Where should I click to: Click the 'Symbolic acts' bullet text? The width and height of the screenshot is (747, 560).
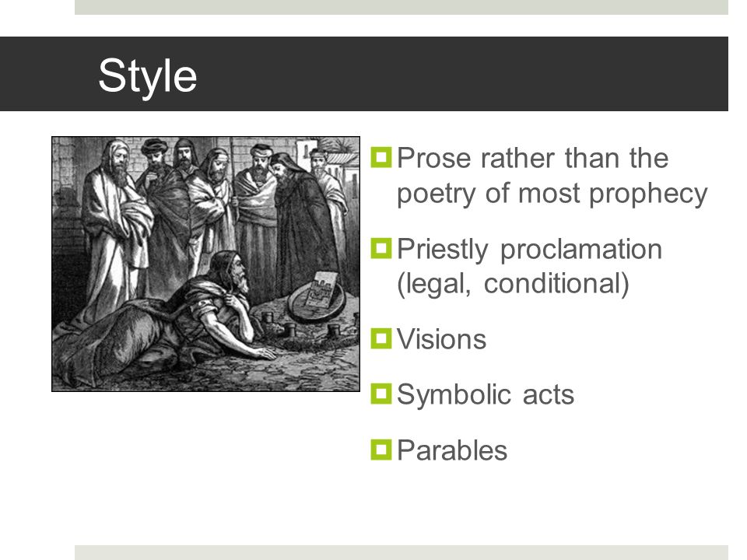click(x=485, y=394)
